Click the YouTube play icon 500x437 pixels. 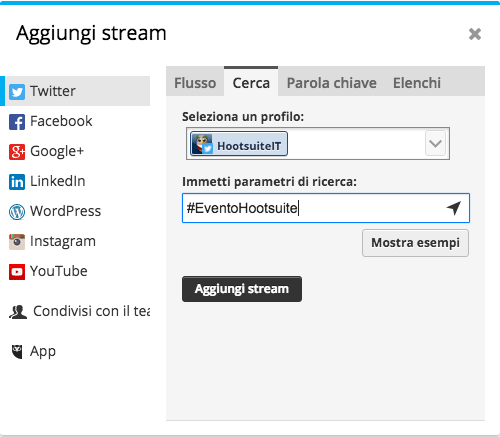pyautogui.click(x=17, y=272)
